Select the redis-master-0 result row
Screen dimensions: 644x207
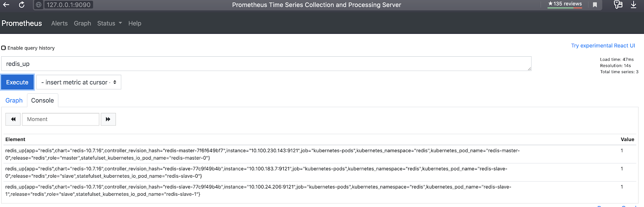(320, 154)
